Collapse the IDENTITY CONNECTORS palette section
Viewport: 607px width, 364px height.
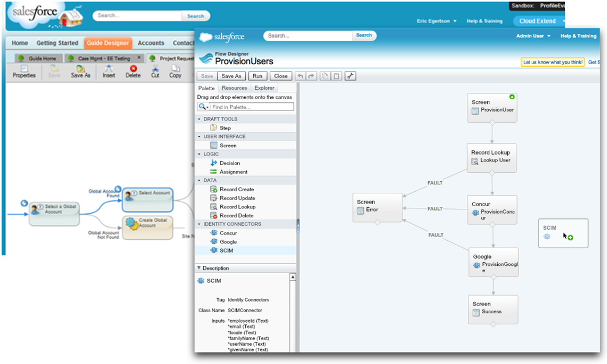(199, 224)
